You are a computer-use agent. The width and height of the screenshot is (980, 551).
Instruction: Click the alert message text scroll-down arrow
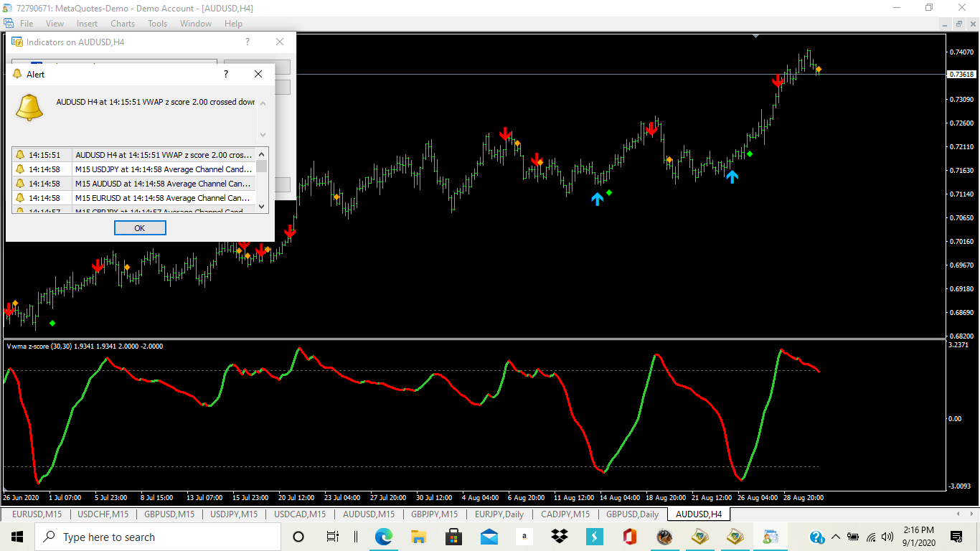point(263,134)
